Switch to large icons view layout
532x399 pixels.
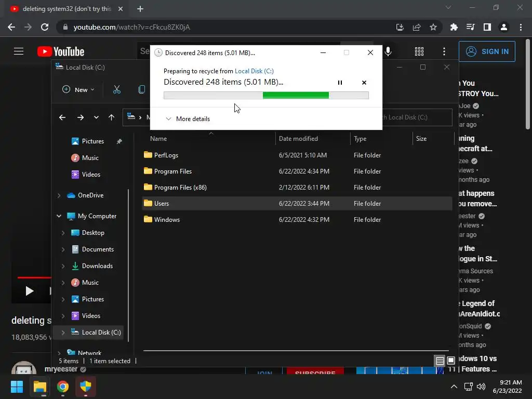pyautogui.click(x=451, y=361)
